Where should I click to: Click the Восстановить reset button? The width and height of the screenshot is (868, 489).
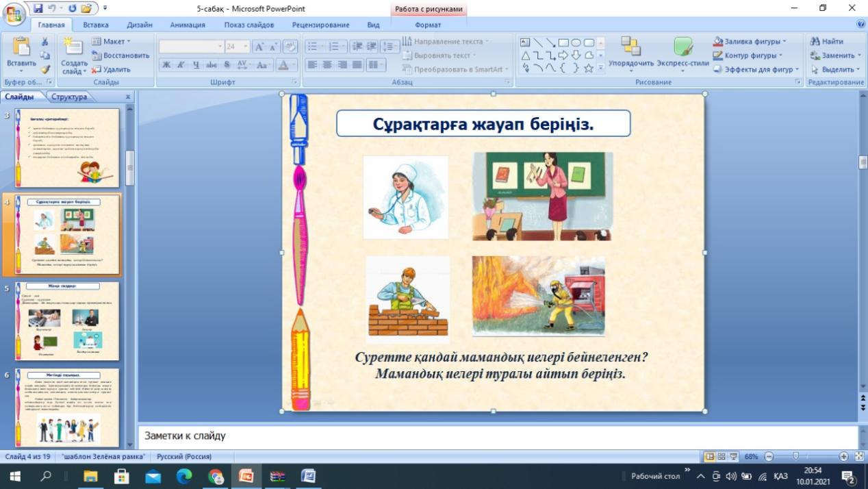[x=120, y=55]
